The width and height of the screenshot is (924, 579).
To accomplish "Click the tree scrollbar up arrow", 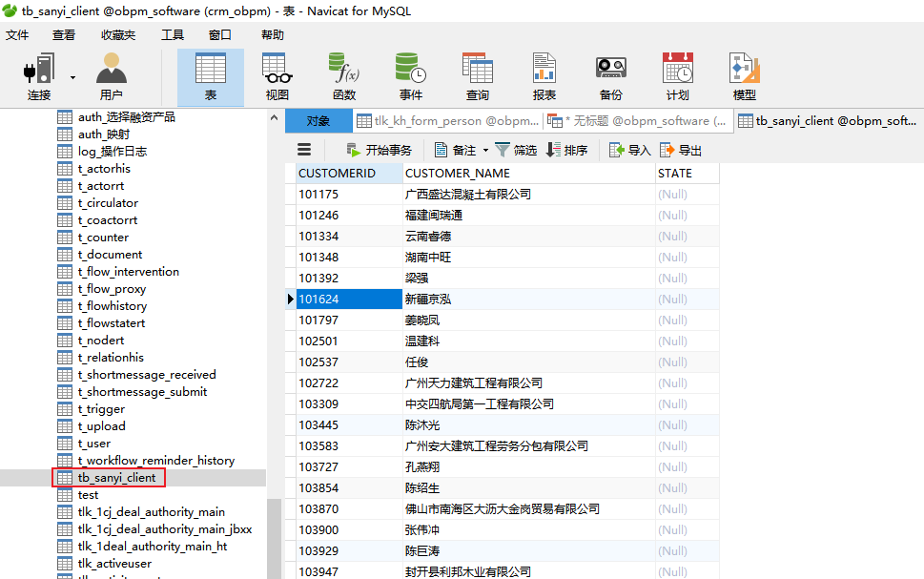I will pos(274,117).
